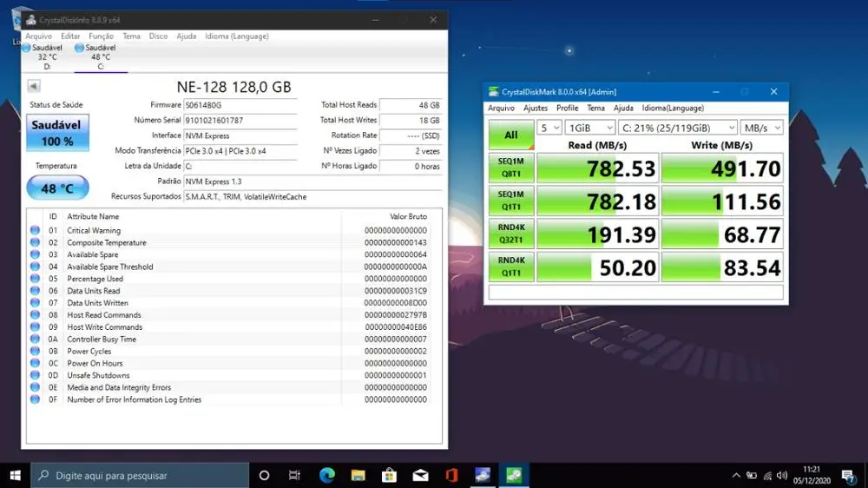868x488 pixels.
Task: Run the SEQ1M Q8T1 test
Action: [511, 168]
